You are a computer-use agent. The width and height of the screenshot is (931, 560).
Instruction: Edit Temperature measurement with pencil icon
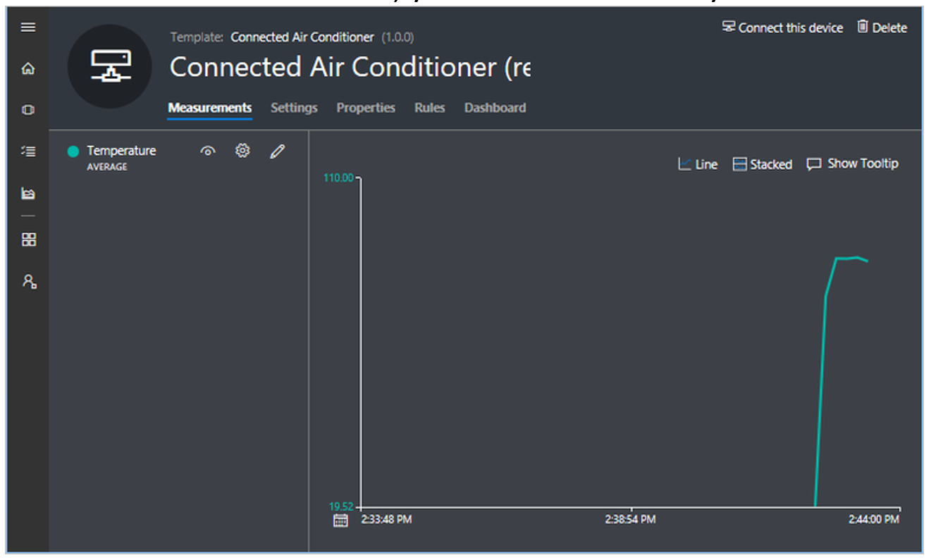click(278, 151)
